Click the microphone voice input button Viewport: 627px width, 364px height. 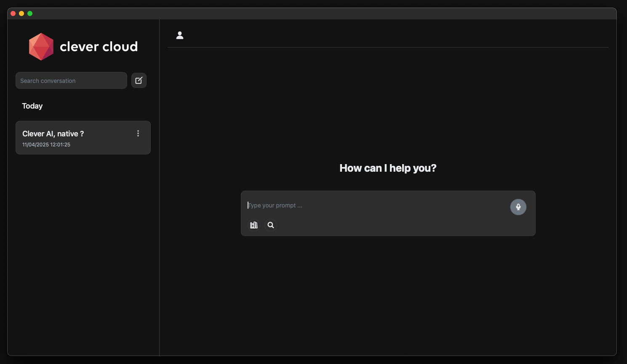click(518, 207)
